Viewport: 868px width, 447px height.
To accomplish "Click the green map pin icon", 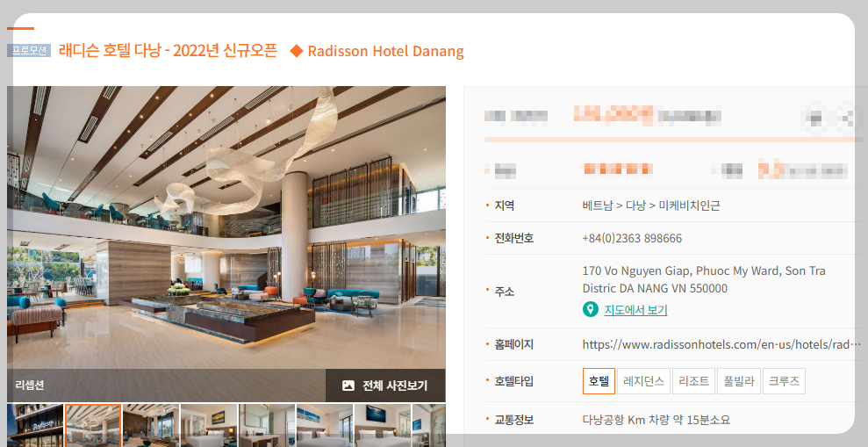I will (590, 309).
